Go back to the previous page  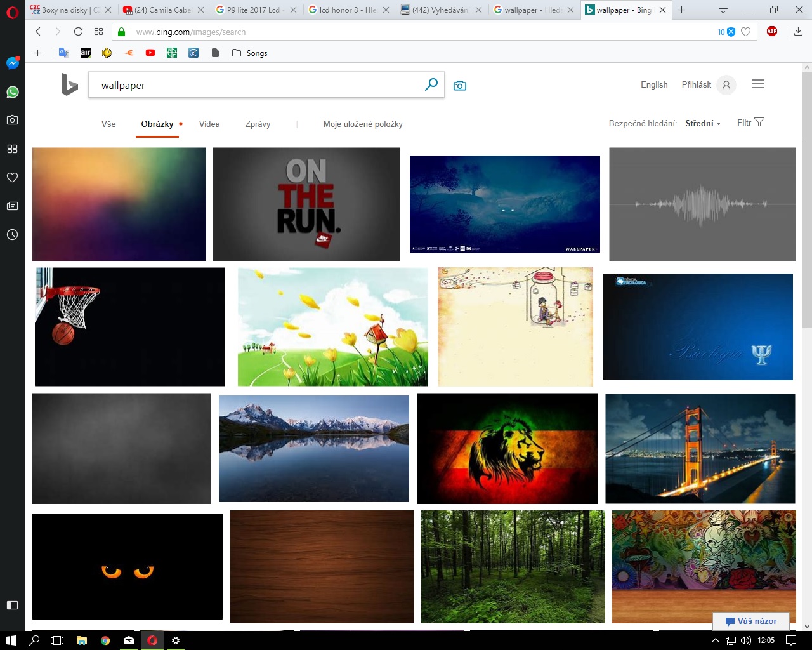pyautogui.click(x=38, y=32)
